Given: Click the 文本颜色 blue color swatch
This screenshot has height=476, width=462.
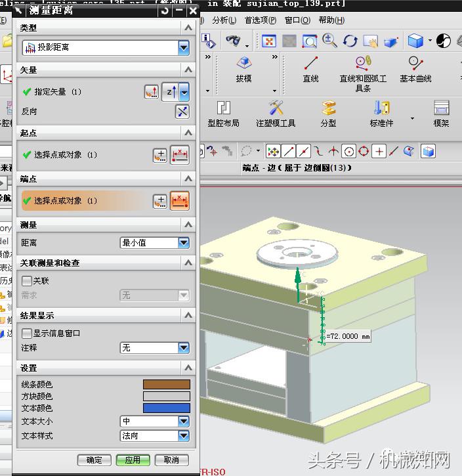Looking at the screenshot, I should 167,408.
